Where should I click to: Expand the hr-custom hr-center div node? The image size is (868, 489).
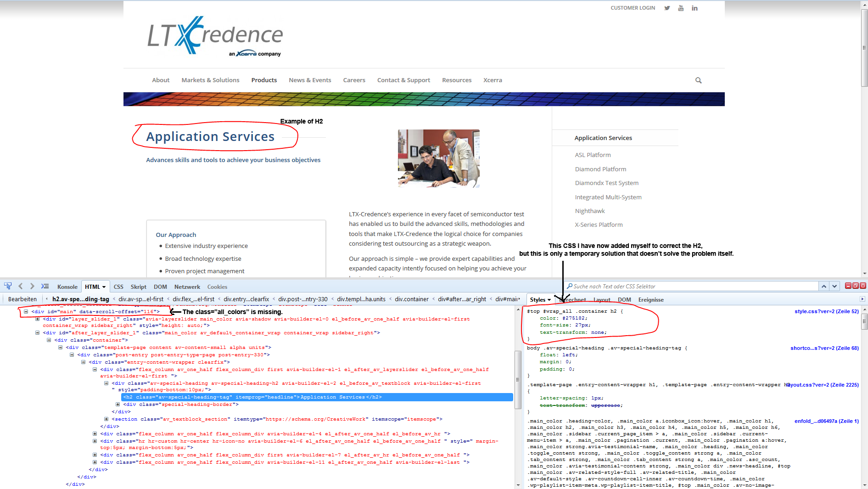(x=95, y=441)
